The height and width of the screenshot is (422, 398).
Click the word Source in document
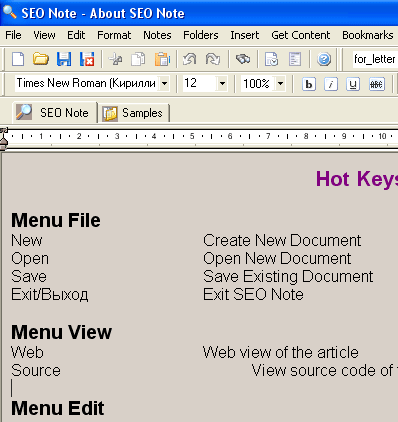[36, 370]
